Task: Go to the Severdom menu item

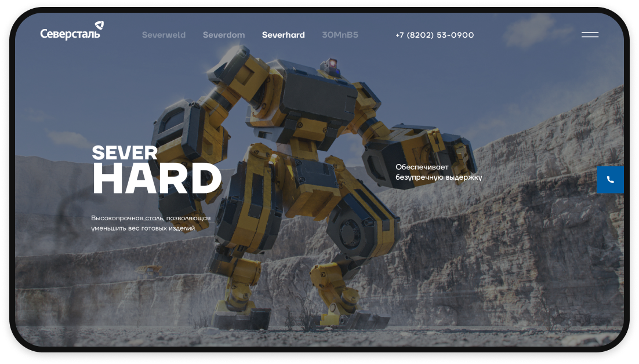Action: (224, 35)
